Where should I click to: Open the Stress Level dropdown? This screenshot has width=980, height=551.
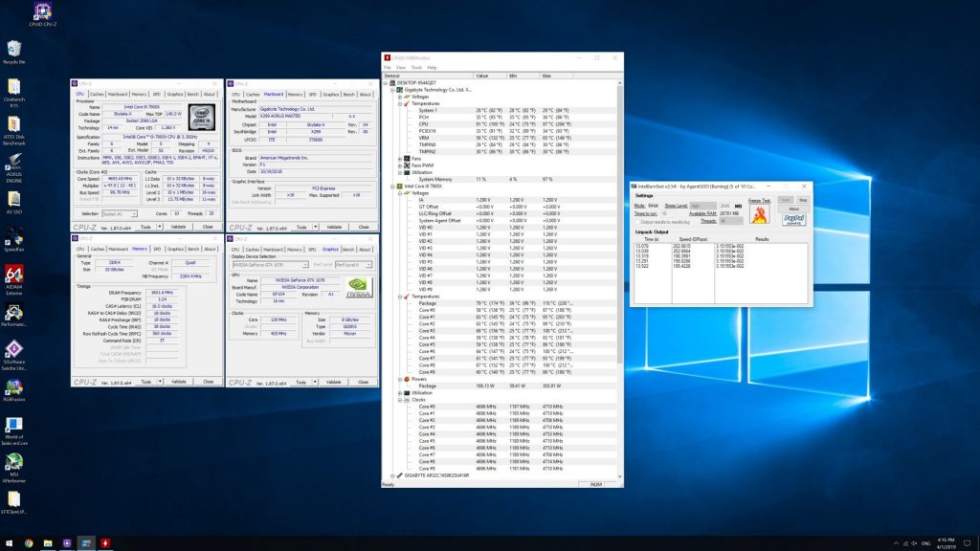702,205
